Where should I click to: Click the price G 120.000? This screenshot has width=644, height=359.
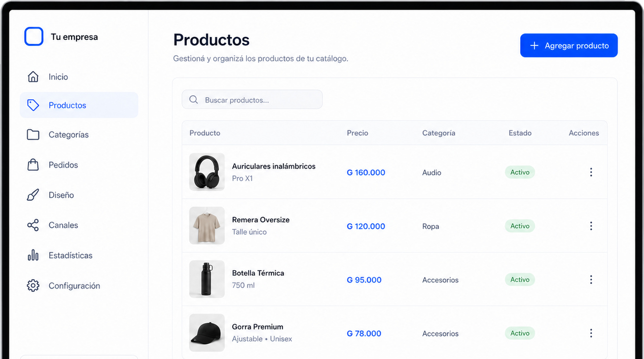pos(366,226)
